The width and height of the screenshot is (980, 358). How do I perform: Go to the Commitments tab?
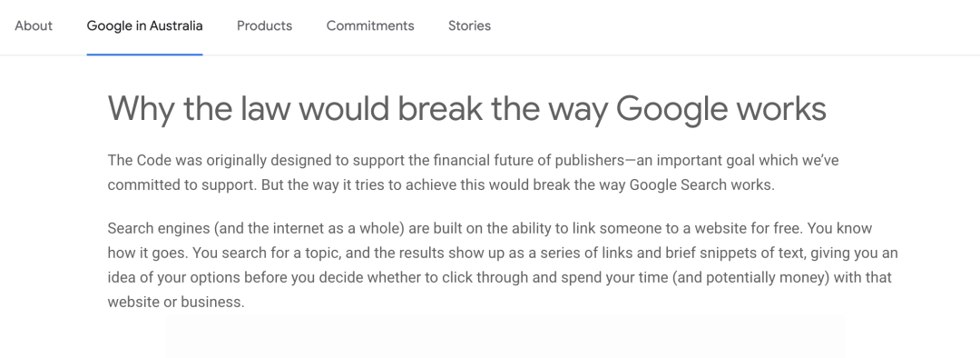(x=370, y=25)
